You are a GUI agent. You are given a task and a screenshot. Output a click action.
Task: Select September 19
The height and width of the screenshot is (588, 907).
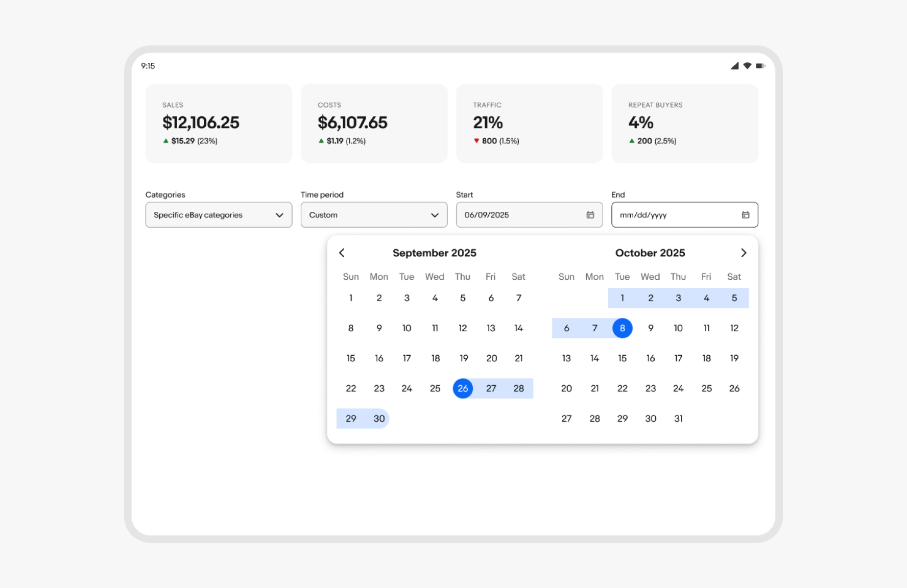(463, 358)
